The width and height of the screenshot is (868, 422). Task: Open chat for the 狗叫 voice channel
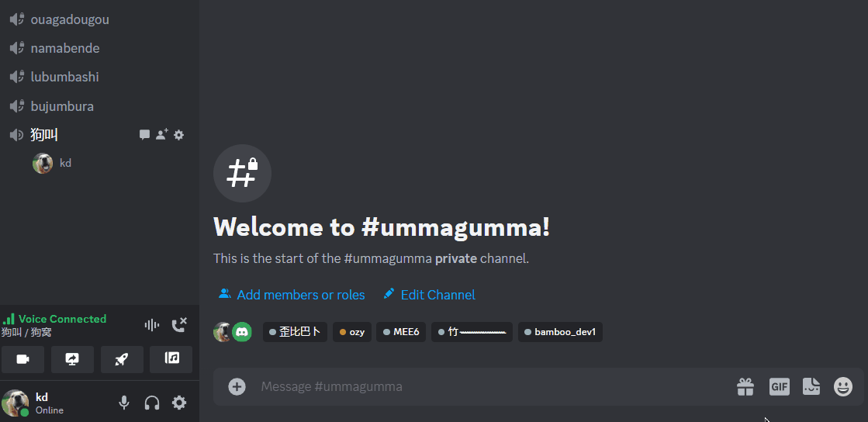[x=144, y=134]
